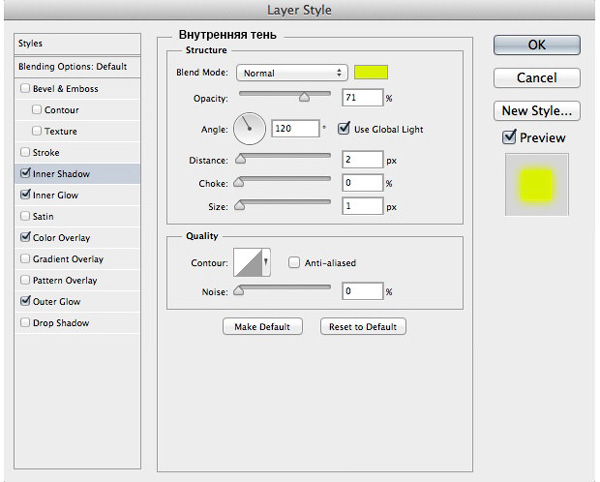Uncheck the Outer Glow checkbox
Image resolution: width=600 pixels, height=482 pixels.
pos(25,301)
